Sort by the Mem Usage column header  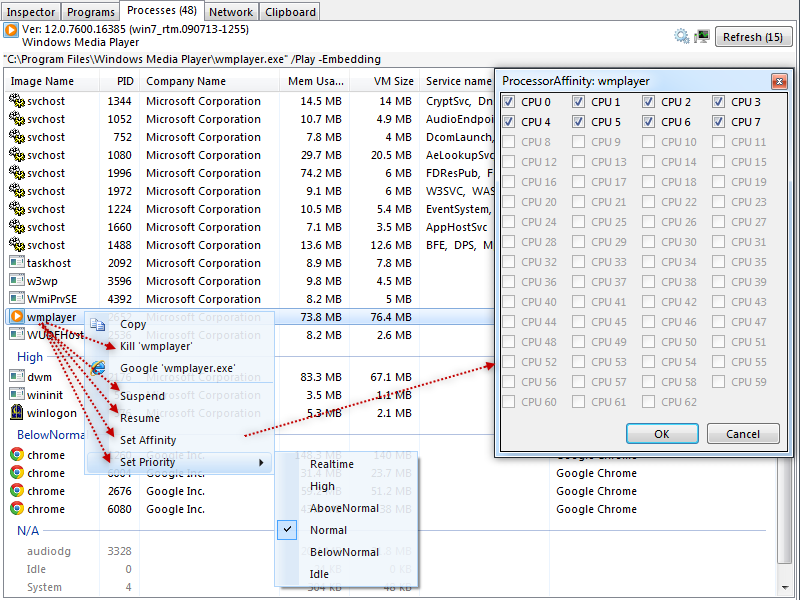coord(314,81)
